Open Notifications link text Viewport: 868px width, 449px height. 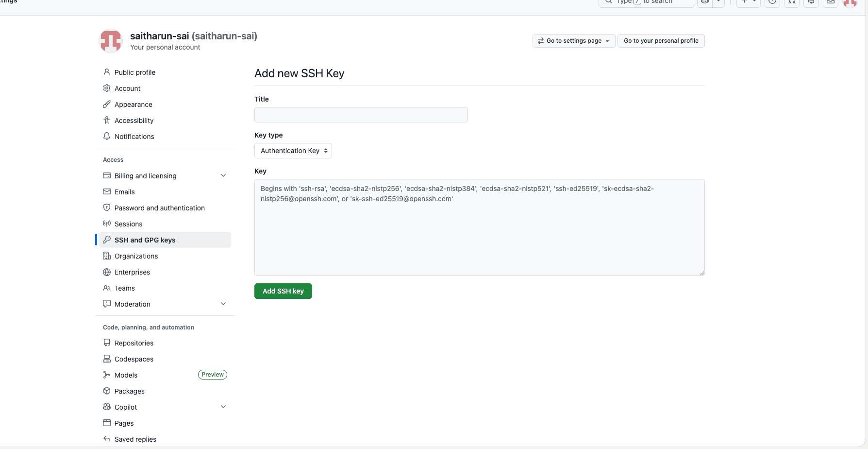pyautogui.click(x=134, y=137)
